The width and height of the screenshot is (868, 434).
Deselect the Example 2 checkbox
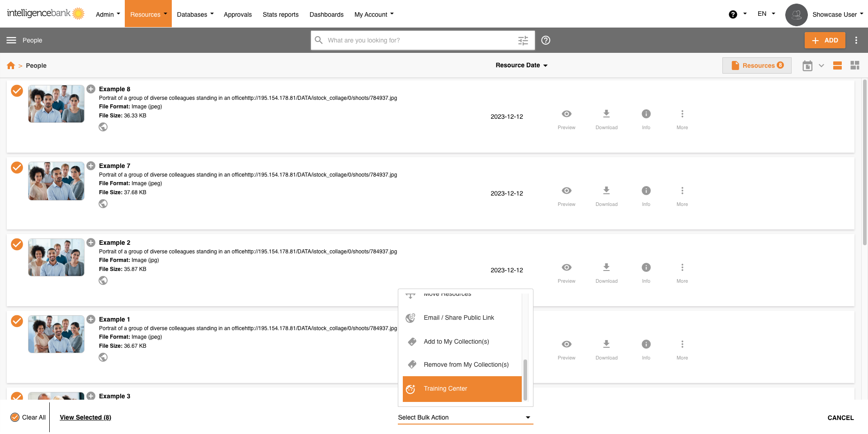point(17,244)
